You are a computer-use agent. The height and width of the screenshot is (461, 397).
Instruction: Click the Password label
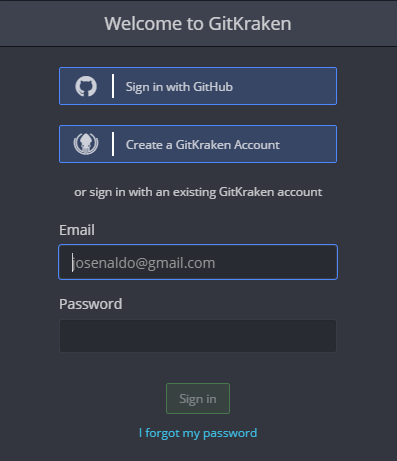click(91, 304)
